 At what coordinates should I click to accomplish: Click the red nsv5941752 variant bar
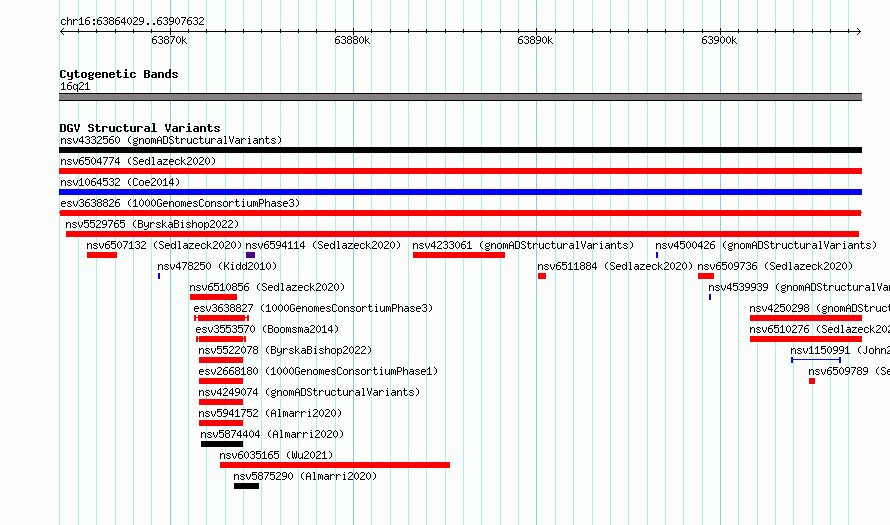[221, 423]
